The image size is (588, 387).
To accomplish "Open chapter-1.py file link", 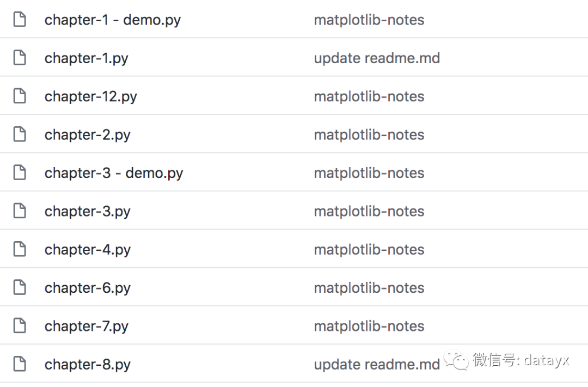I will [x=86, y=58].
